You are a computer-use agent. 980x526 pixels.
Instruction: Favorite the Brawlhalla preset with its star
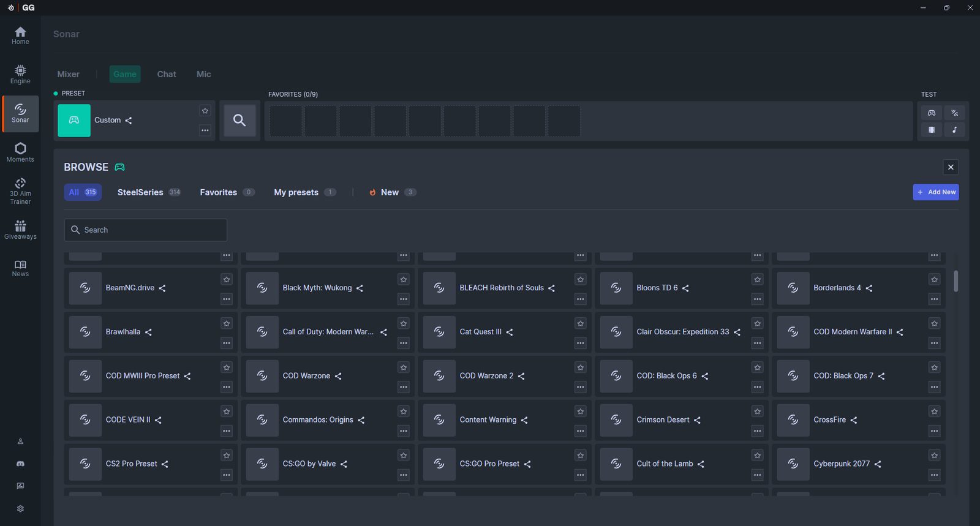pyautogui.click(x=227, y=323)
